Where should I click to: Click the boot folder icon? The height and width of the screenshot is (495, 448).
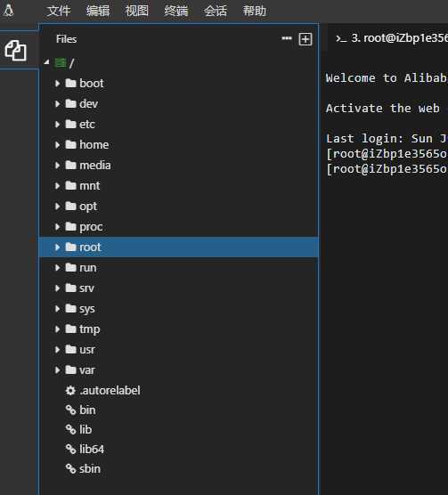(70, 83)
